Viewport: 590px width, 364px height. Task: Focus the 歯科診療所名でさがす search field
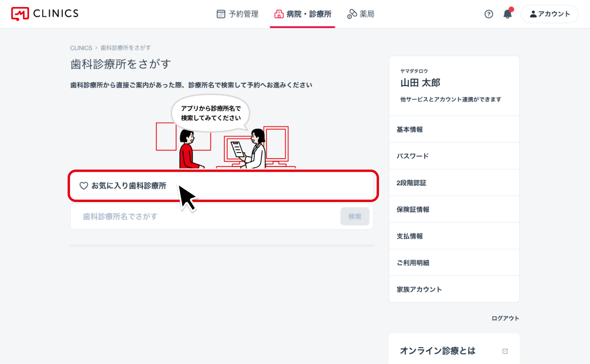click(x=205, y=216)
